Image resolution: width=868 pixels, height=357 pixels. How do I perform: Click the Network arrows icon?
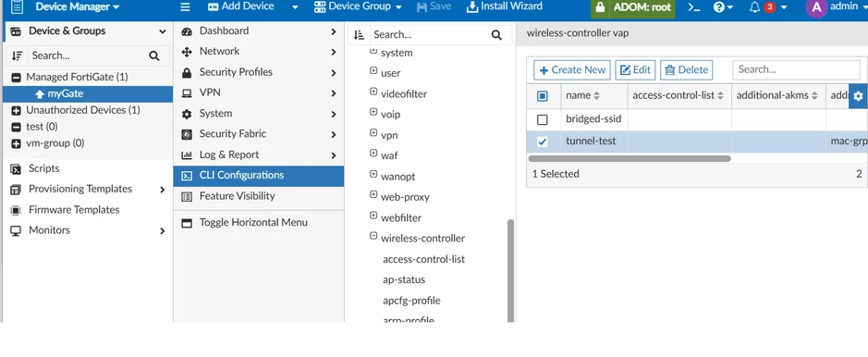click(x=187, y=52)
